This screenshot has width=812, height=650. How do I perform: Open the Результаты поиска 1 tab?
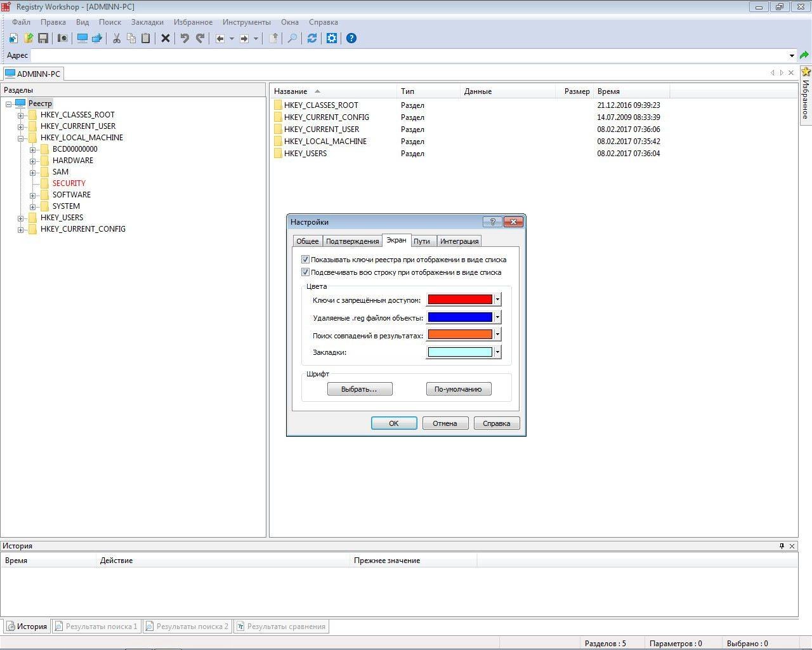tap(96, 627)
